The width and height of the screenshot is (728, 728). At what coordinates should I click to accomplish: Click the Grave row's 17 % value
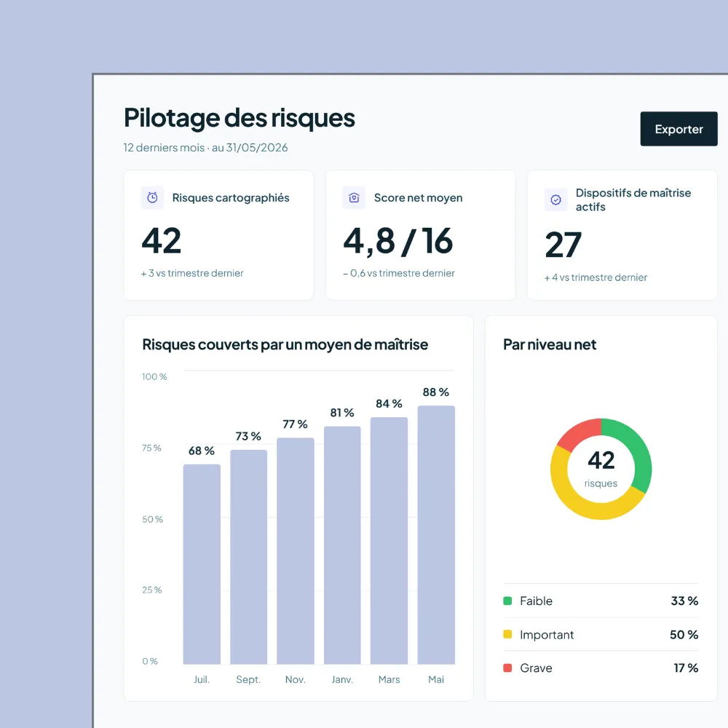[x=686, y=668]
